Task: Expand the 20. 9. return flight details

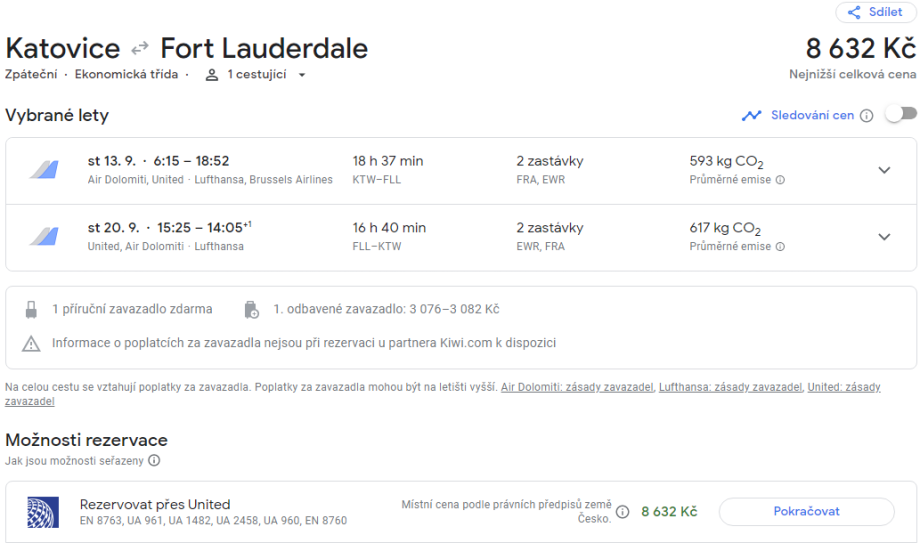Action: [x=884, y=237]
